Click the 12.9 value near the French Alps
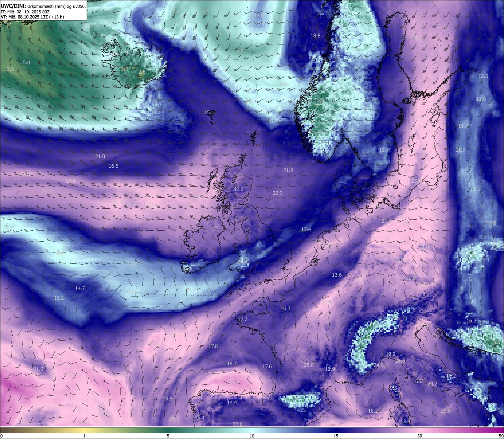The width and height of the screenshot is (504, 439). [330, 369]
